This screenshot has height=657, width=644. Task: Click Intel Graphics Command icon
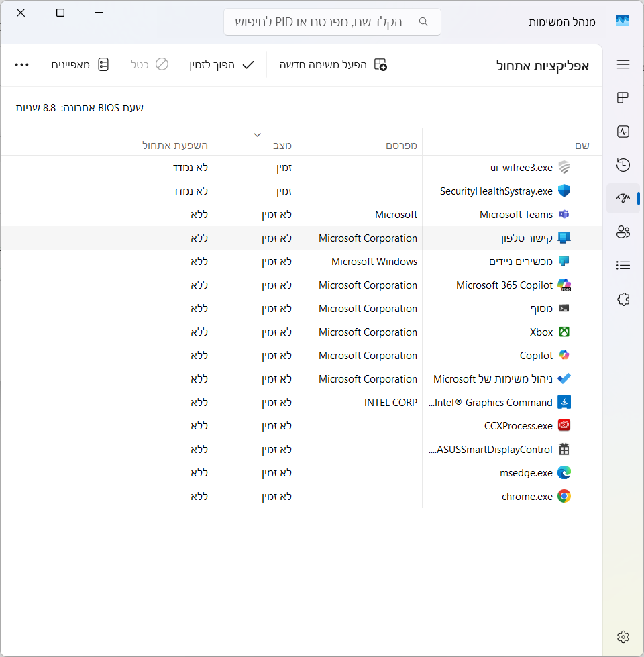(564, 402)
